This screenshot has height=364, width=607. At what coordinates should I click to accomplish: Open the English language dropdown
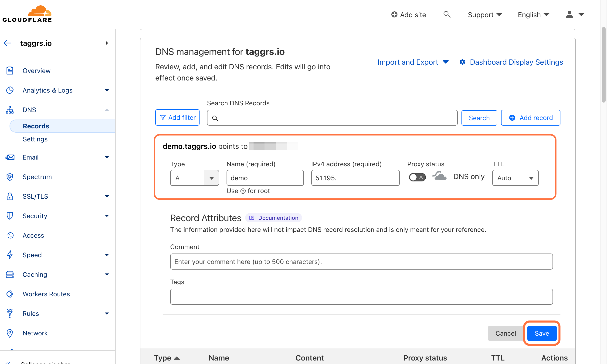tap(534, 15)
